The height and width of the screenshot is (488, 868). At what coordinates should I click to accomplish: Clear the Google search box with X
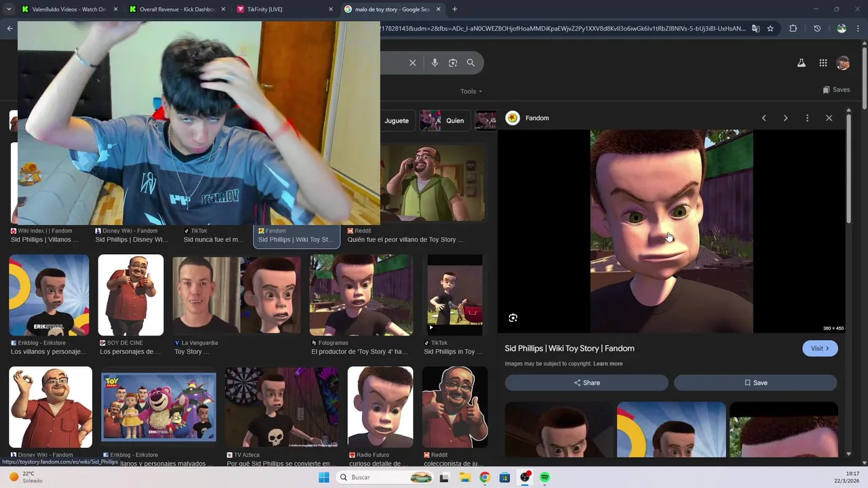click(412, 62)
